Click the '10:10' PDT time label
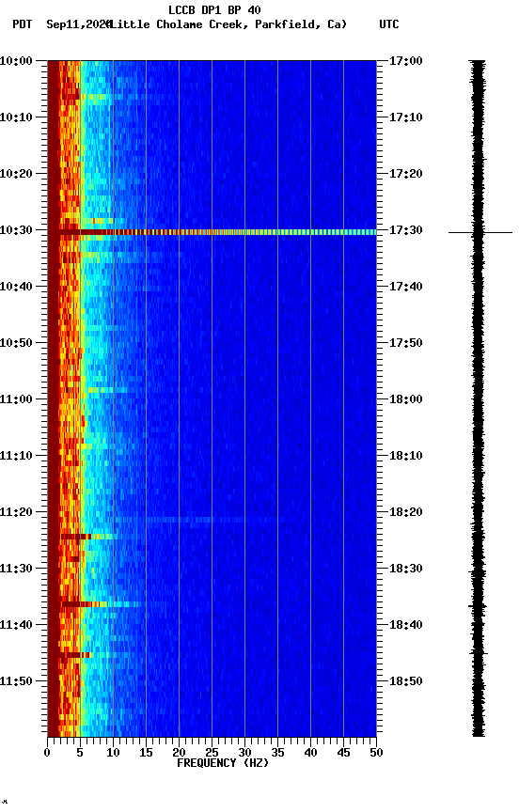 click(16, 117)
